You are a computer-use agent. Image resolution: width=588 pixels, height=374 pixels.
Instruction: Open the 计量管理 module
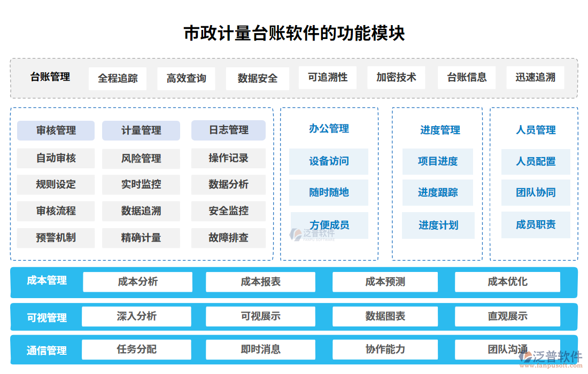pos(142,130)
